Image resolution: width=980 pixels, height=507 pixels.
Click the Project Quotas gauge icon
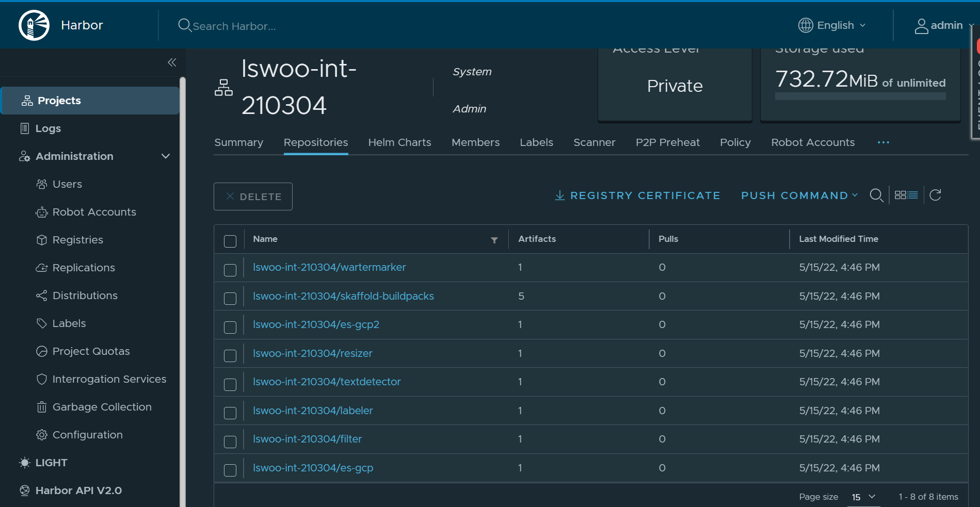[x=42, y=351]
